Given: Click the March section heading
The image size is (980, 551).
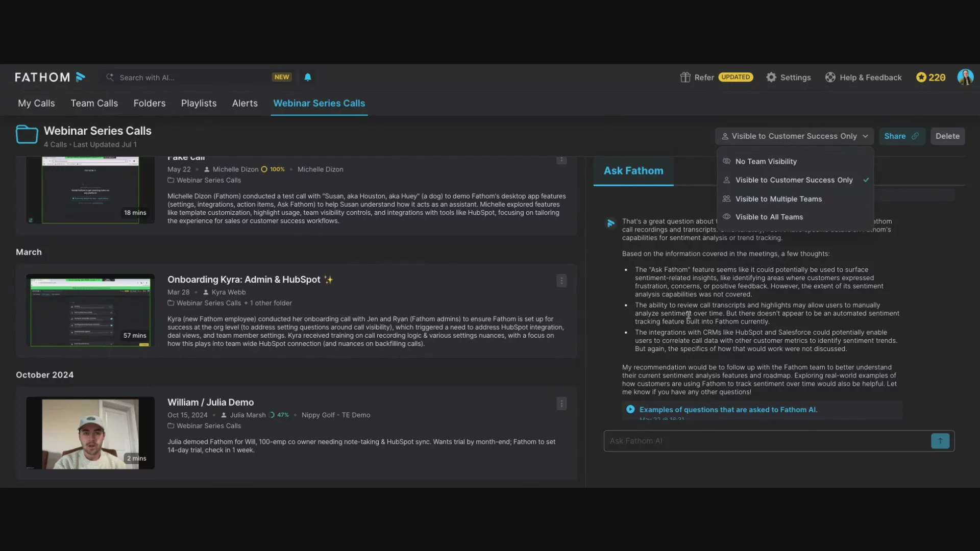Looking at the screenshot, I should click(x=29, y=252).
